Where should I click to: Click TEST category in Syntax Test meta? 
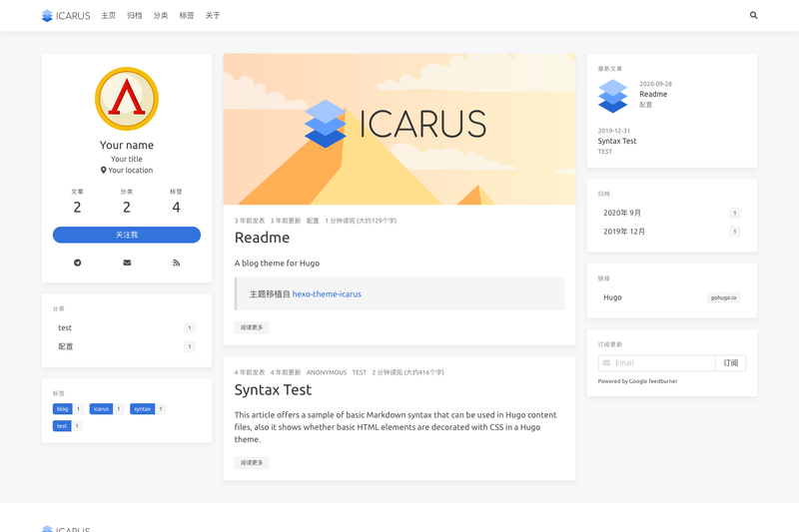(360, 372)
